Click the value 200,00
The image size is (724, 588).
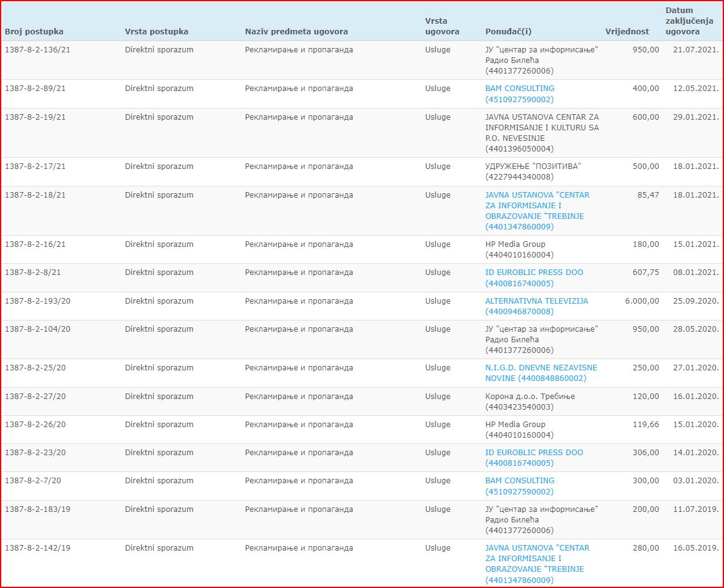pyautogui.click(x=645, y=510)
